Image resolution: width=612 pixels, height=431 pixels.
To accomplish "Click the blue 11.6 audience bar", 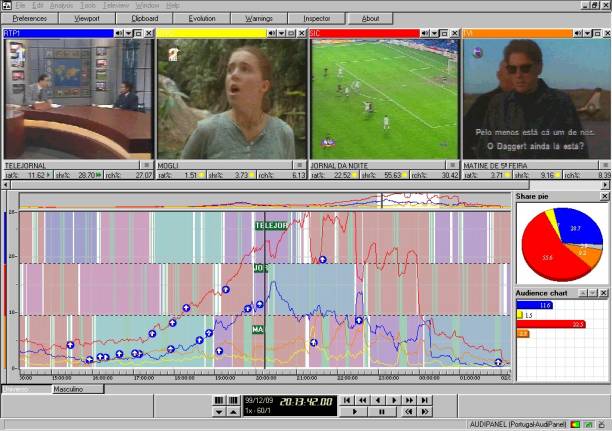I will 534,305.
